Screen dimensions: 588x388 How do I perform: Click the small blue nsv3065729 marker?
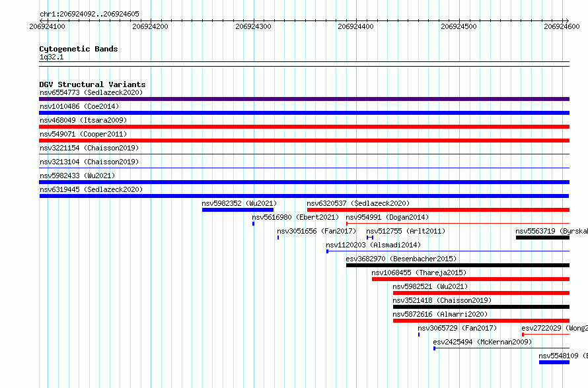tap(419, 335)
